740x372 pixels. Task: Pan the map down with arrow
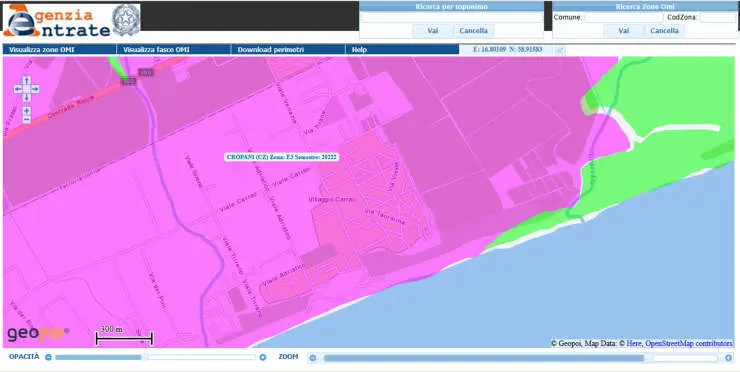26,97
